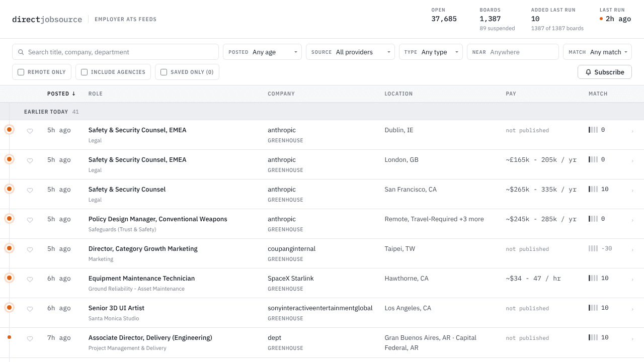
Task: Open Taipei, TW row via its right chevron
Action: [632, 250]
